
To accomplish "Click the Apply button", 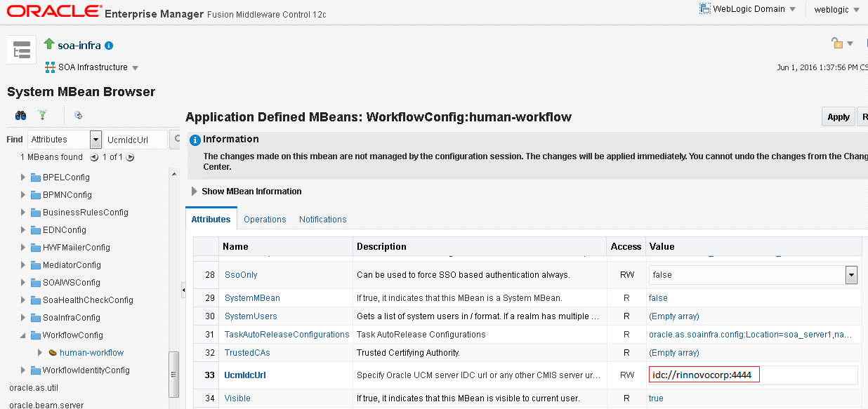I will coord(838,116).
